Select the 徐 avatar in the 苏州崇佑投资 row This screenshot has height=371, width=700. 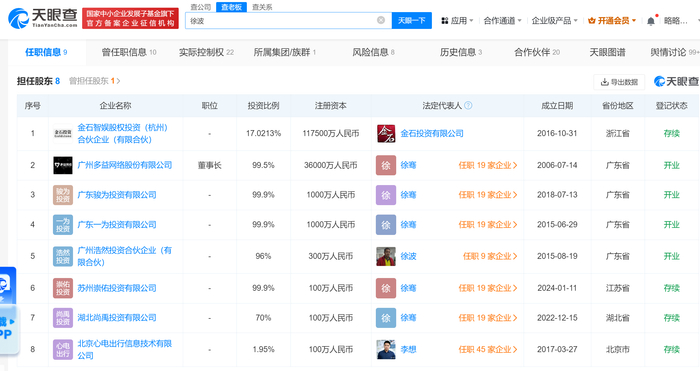click(x=386, y=288)
